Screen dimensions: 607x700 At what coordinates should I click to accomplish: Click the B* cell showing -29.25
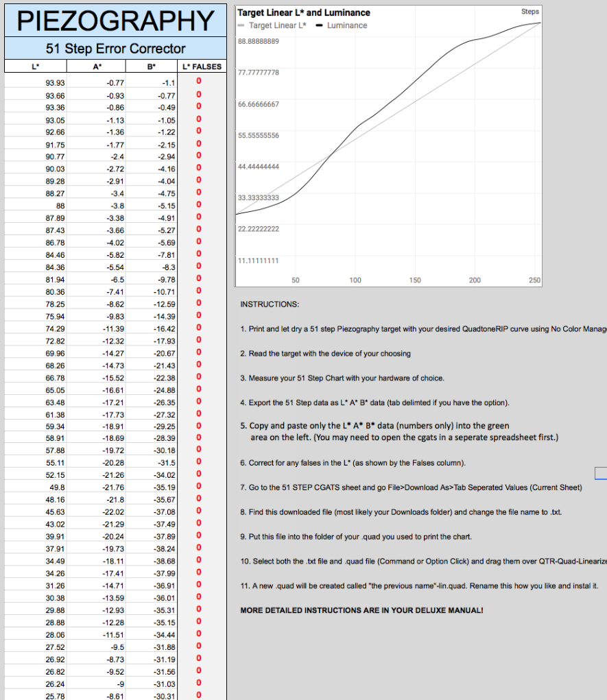coord(152,426)
